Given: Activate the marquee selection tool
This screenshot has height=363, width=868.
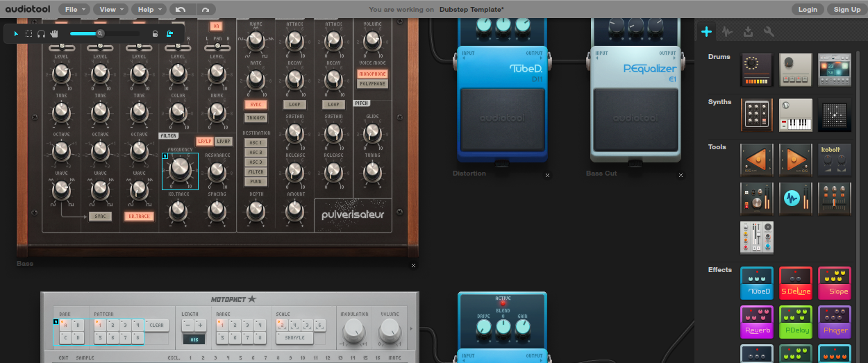Looking at the screenshot, I should 28,33.
